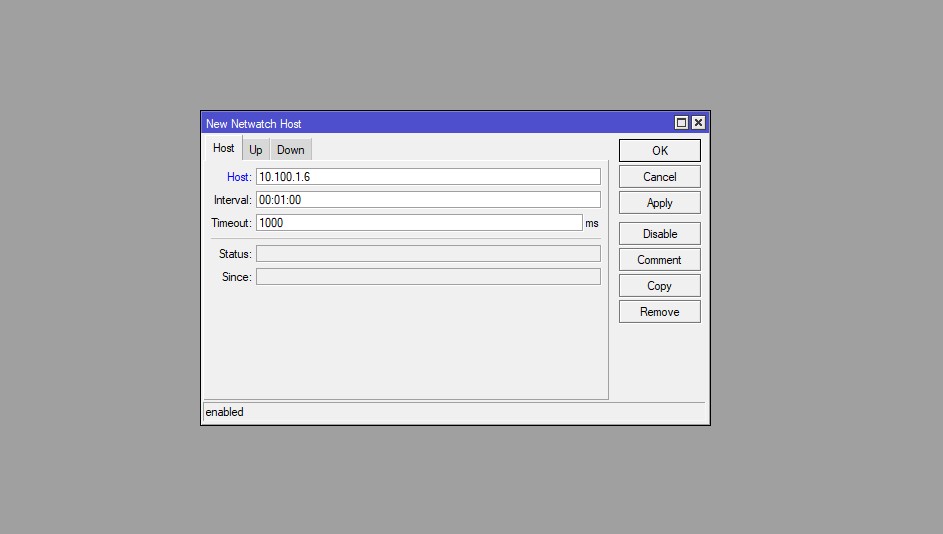The image size is (943, 534).
Task: Close the New Netwatch Host dialog
Action: [698, 123]
